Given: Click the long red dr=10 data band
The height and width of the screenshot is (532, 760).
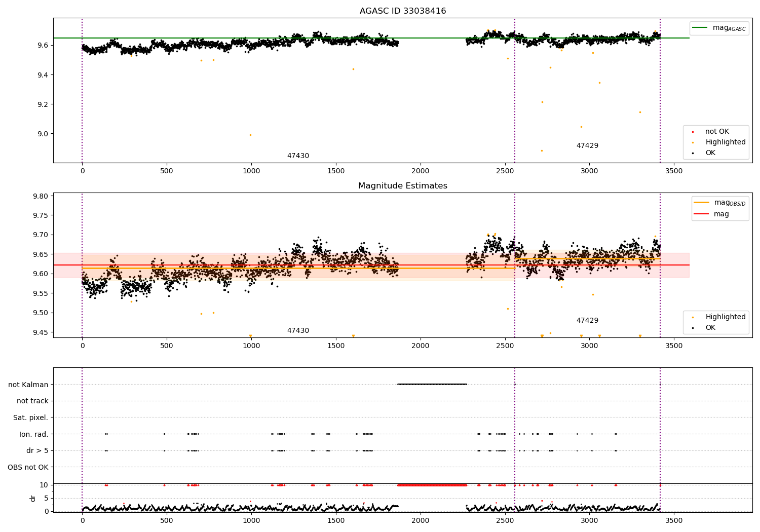Looking at the screenshot, I should (432, 485).
